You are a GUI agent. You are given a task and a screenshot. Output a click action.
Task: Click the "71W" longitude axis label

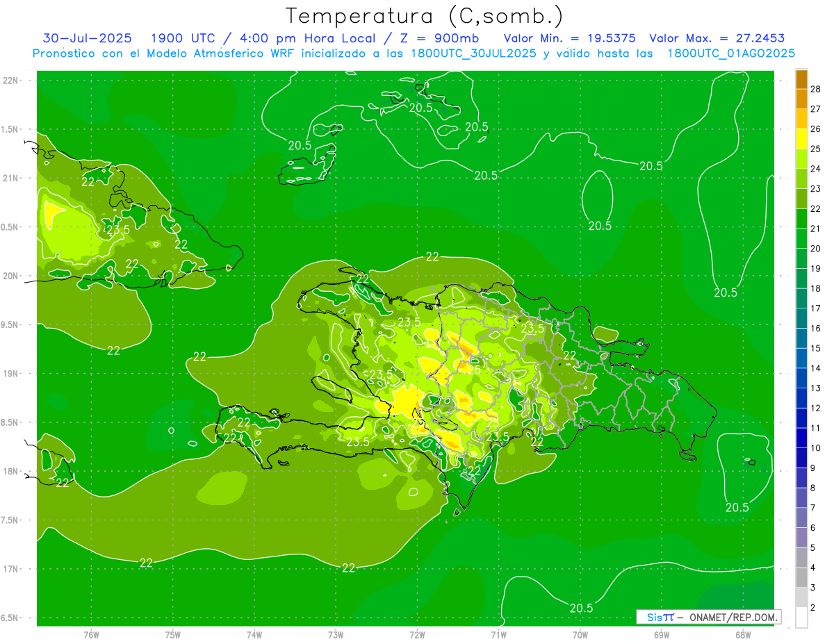(x=498, y=634)
